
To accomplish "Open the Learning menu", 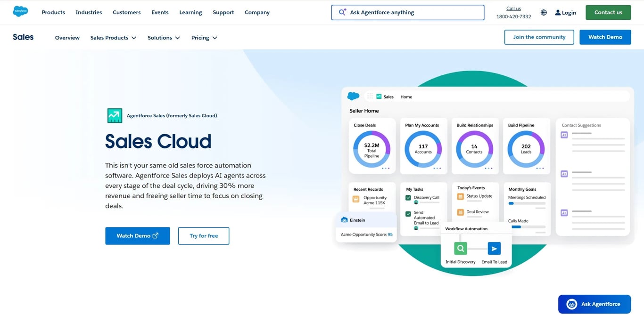I will pyautogui.click(x=190, y=12).
